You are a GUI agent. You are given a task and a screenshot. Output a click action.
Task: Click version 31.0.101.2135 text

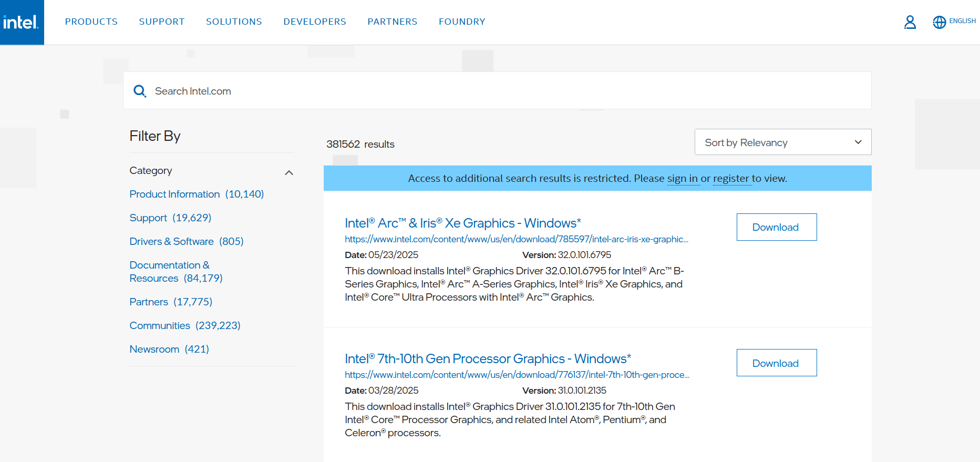pyautogui.click(x=582, y=391)
